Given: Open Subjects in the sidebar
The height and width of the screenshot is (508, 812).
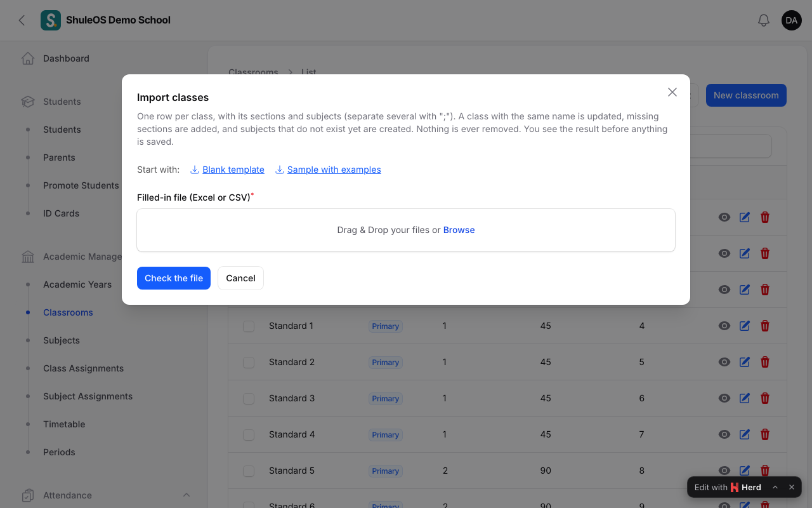Looking at the screenshot, I should pos(62,340).
